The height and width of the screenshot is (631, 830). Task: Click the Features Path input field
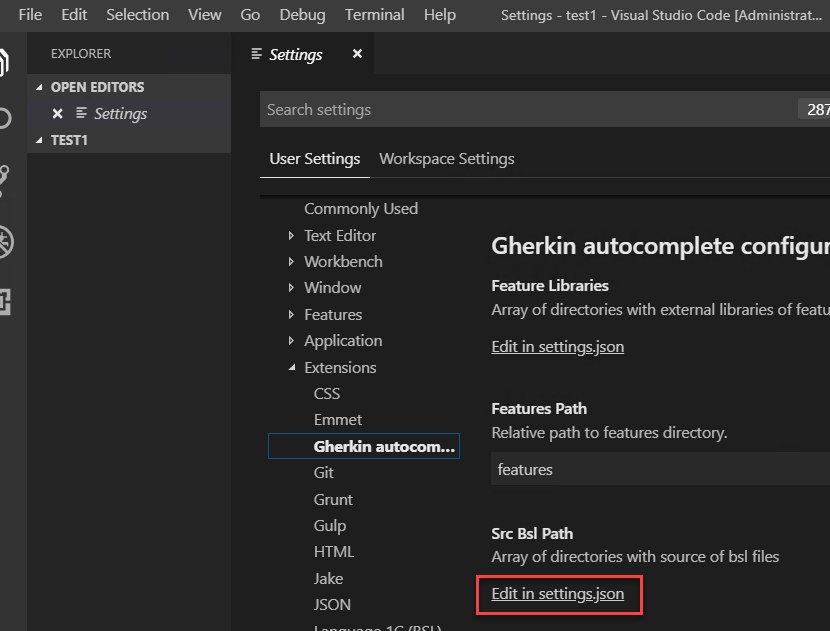(660, 469)
